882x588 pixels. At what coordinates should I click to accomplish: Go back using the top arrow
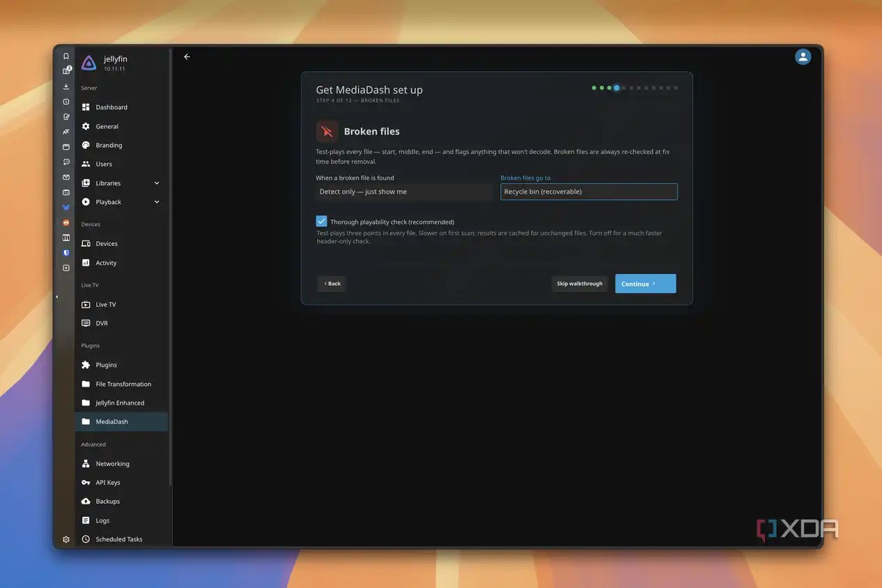187,57
